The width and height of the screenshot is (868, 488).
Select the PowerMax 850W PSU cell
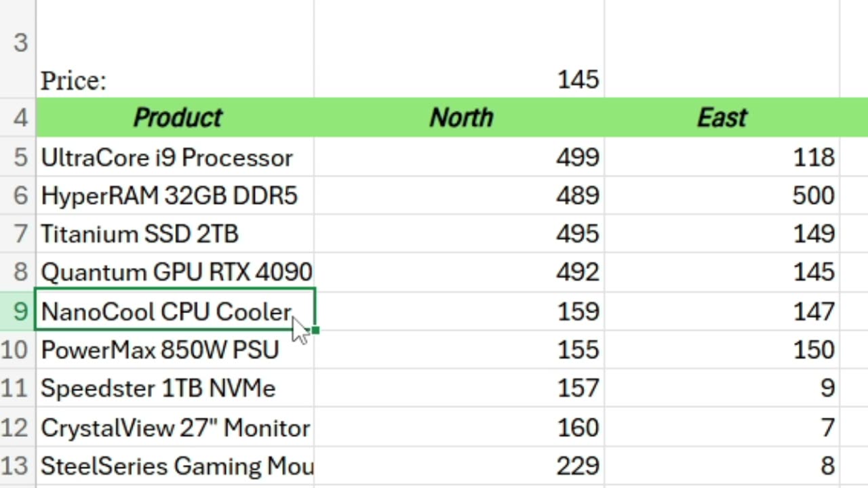(160, 350)
